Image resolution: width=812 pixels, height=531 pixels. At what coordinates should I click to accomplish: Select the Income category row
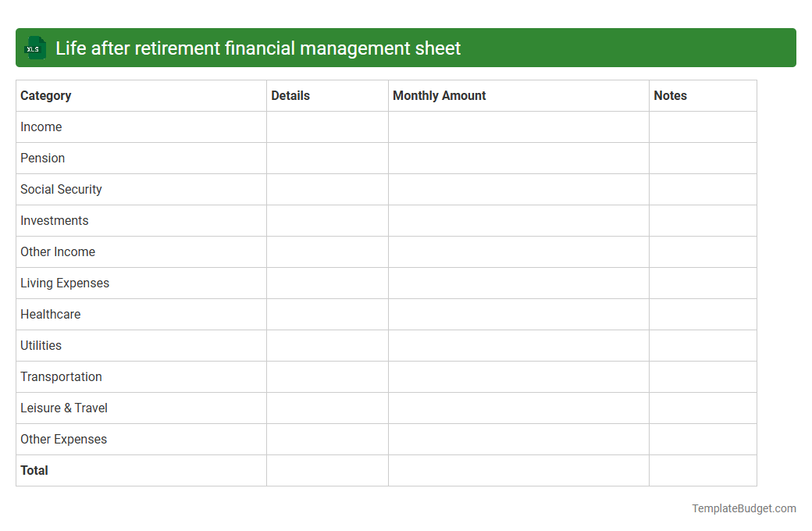coord(41,127)
